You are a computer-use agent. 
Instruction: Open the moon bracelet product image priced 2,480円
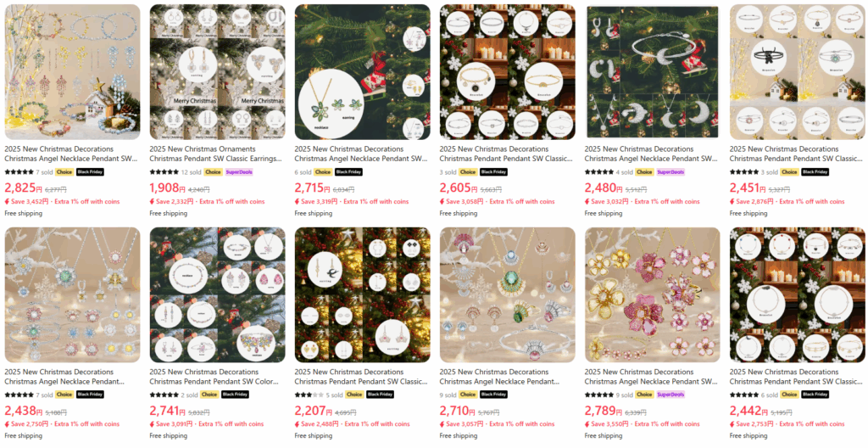[x=653, y=72]
